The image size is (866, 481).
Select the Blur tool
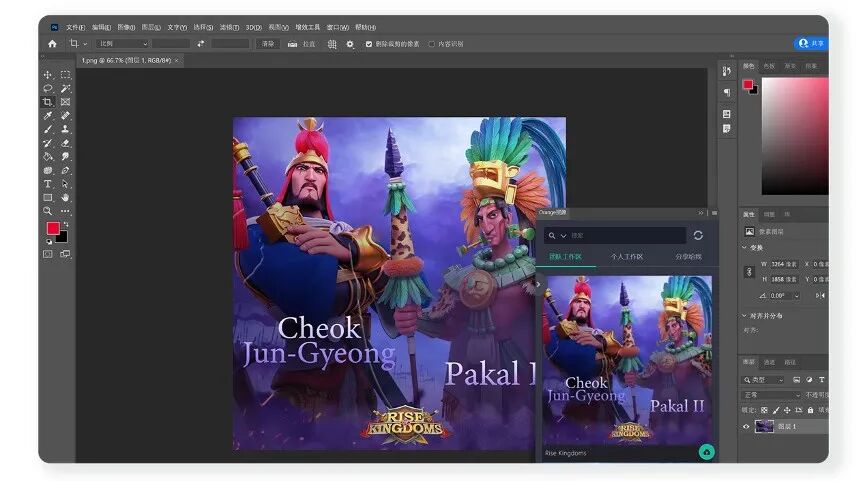pos(47,170)
